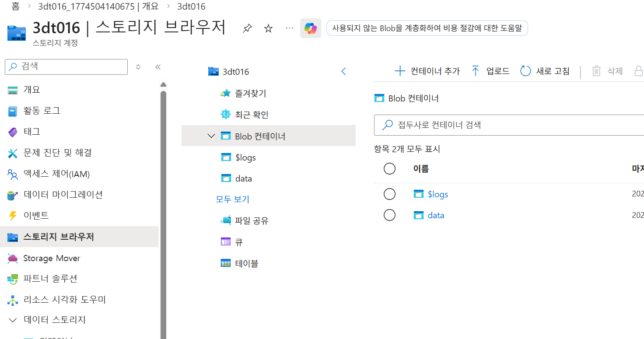This screenshot has height=339, width=644.
Task: Click the 항목 2개 모두 표시 text
Action: (407, 149)
